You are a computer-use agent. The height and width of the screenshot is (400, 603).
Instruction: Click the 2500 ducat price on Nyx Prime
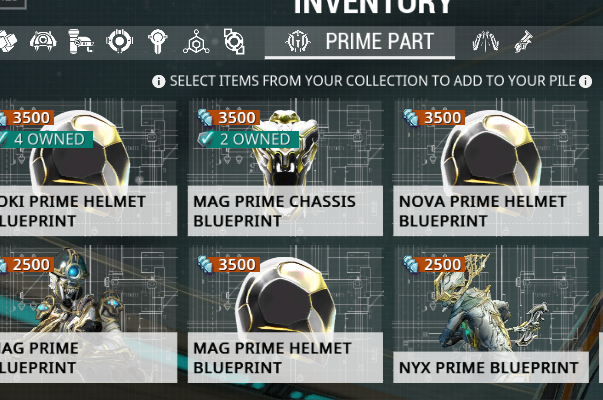tap(434, 265)
